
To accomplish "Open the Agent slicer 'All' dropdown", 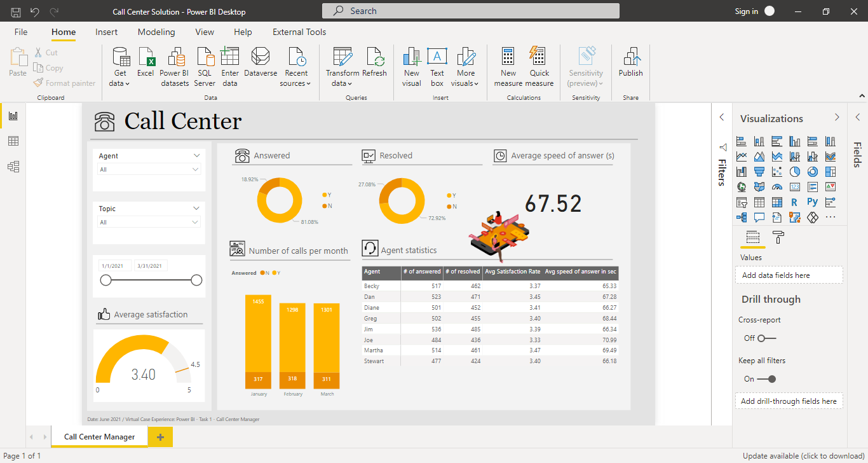I will [x=149, y=169].
